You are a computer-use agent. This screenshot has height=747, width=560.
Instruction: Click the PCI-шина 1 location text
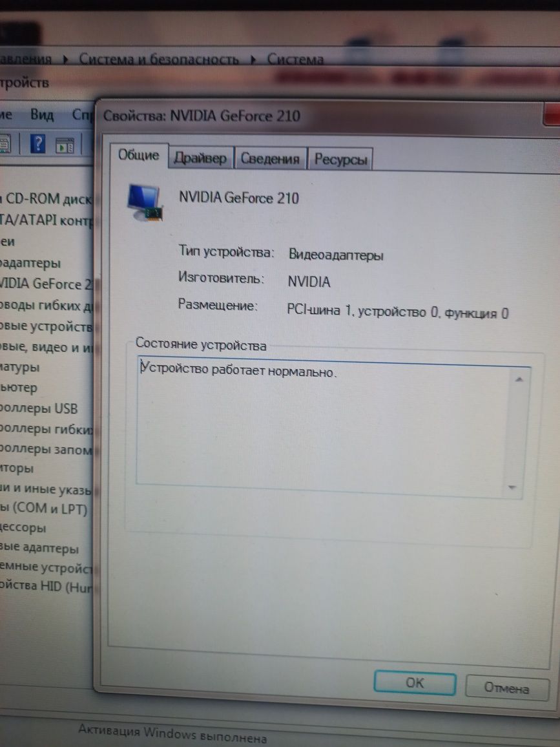[398, 311]
